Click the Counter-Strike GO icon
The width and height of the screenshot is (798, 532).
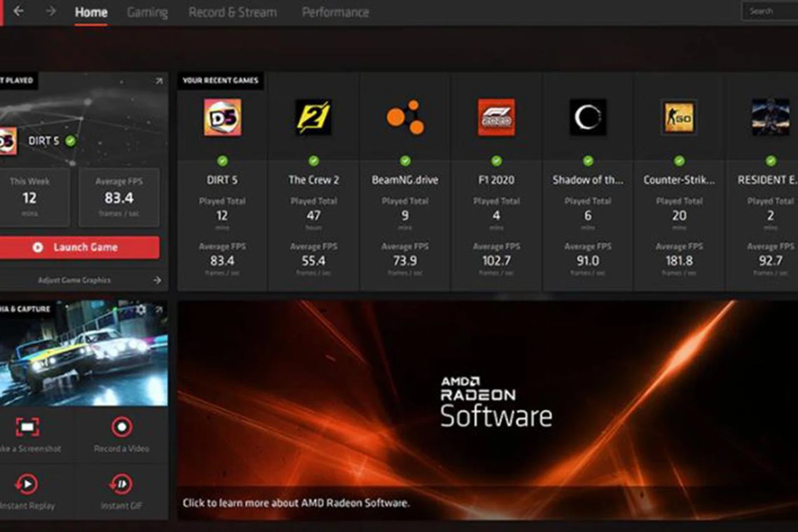pyautogui.click(x=679, y=117)
